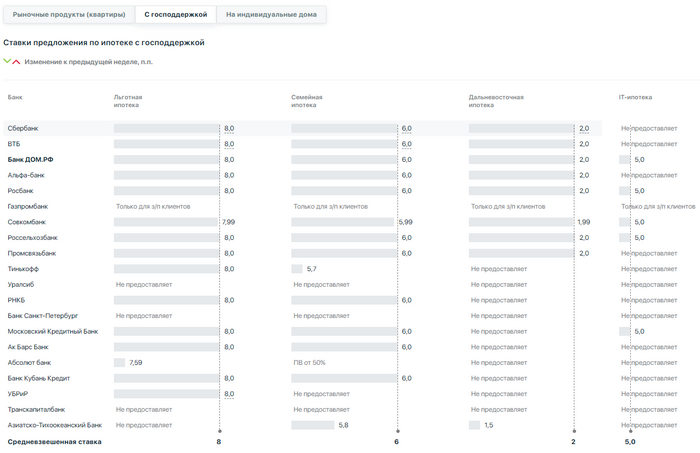Click Банк ДОМ.РФ's 5,0 IT rate
The width and height of the screenshot is (700, 453).
pyautogui.click(x=639, y=159)
